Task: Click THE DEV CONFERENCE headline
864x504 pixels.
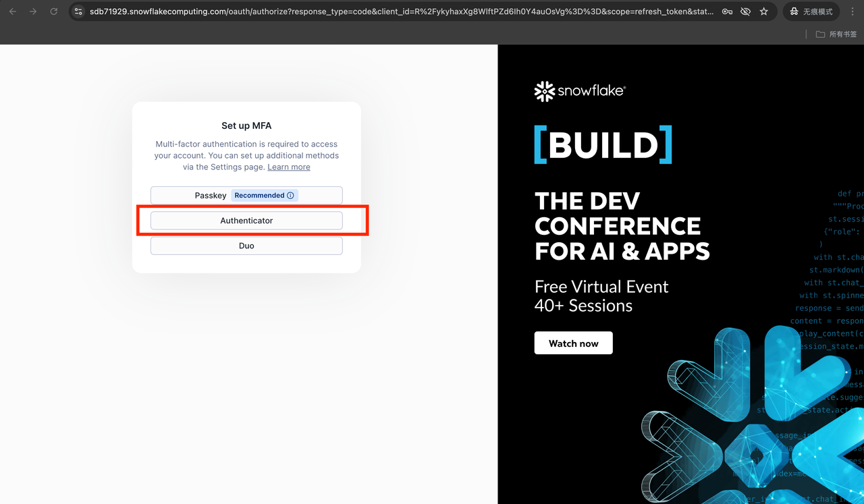Action: pyautogui.click(x=622, y=226)
